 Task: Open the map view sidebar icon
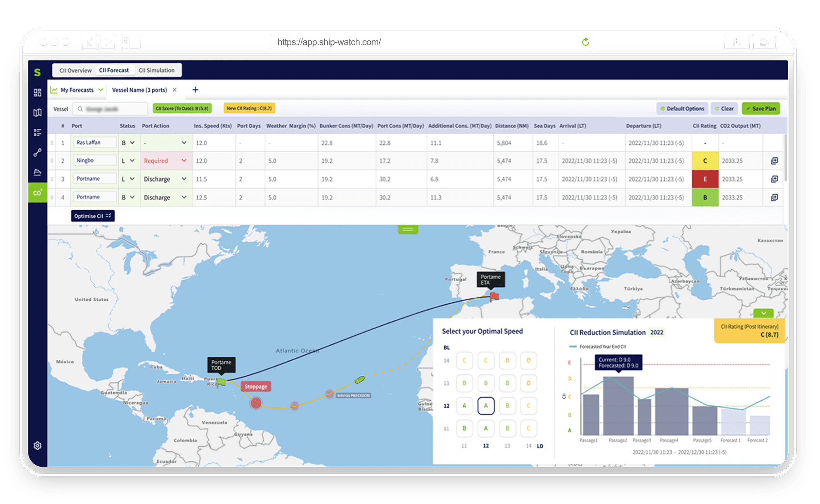[x=37, y=112]
